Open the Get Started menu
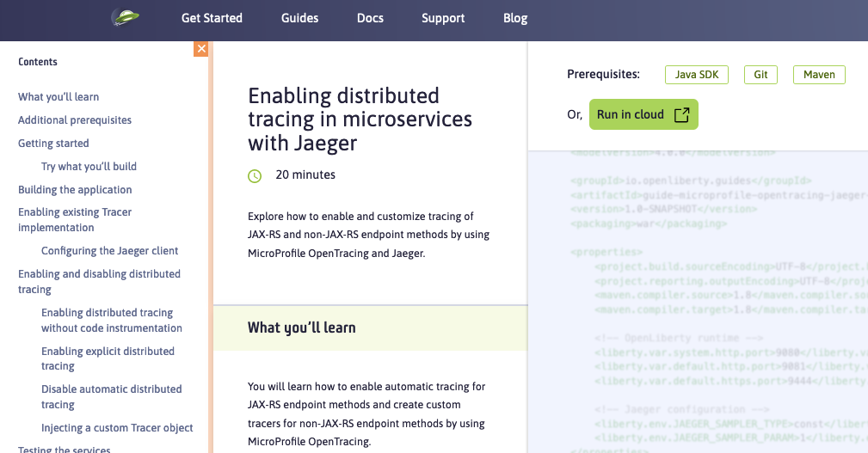 coord(212,18)
